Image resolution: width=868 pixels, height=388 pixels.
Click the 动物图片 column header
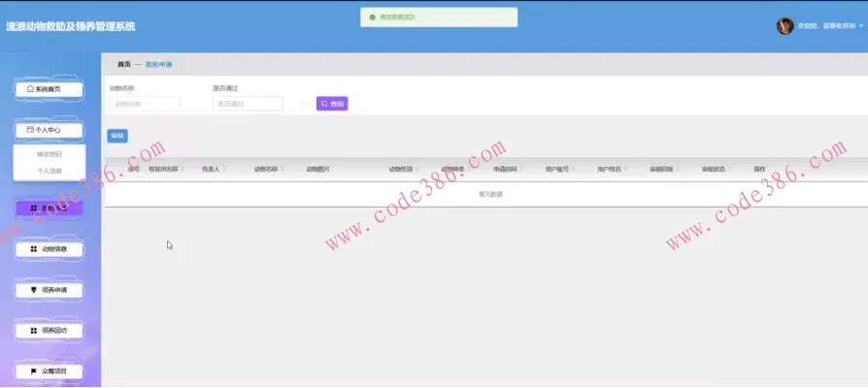click(317, 169)
